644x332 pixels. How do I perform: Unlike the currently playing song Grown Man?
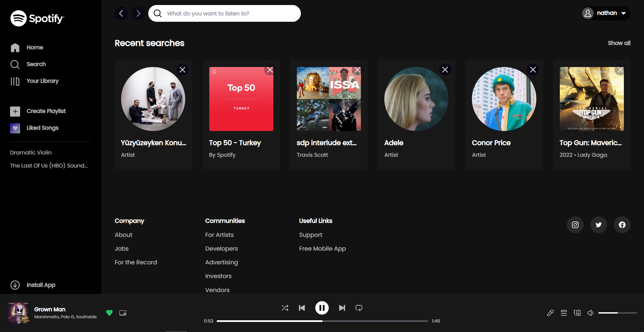point(109,313)
